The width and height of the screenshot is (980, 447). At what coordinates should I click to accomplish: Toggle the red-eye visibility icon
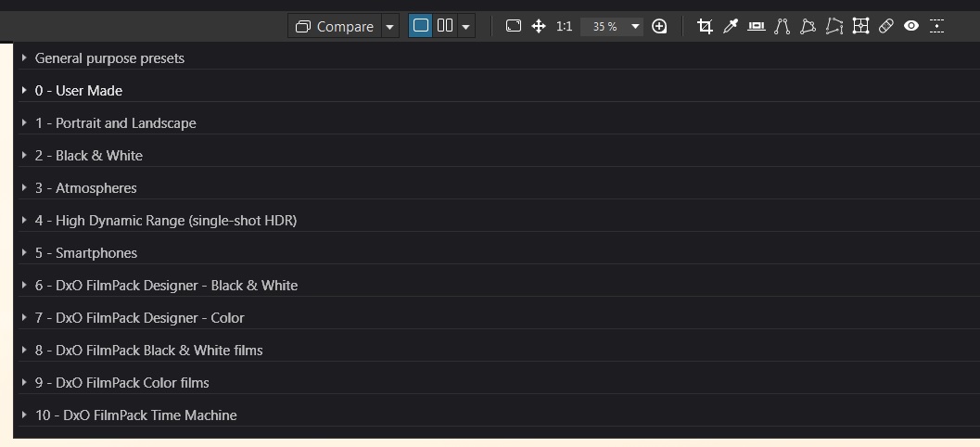(x=911, y=26)
